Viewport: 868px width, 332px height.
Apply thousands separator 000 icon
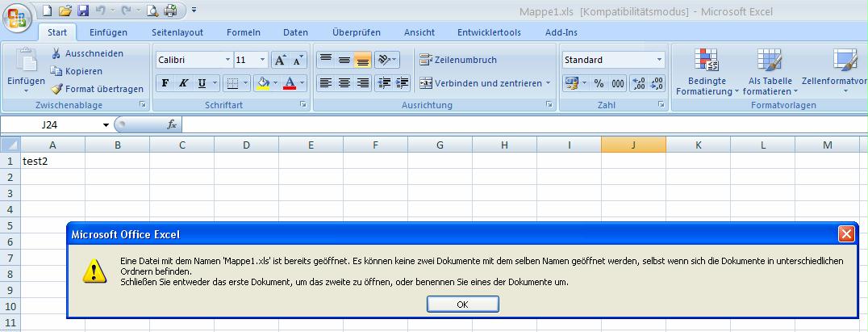click(618, 83)
